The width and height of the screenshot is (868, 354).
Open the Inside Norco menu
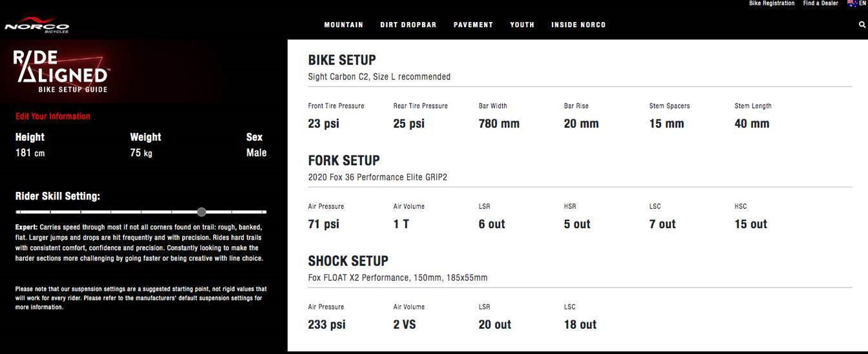pyautogui.click(x=578, y=25)
